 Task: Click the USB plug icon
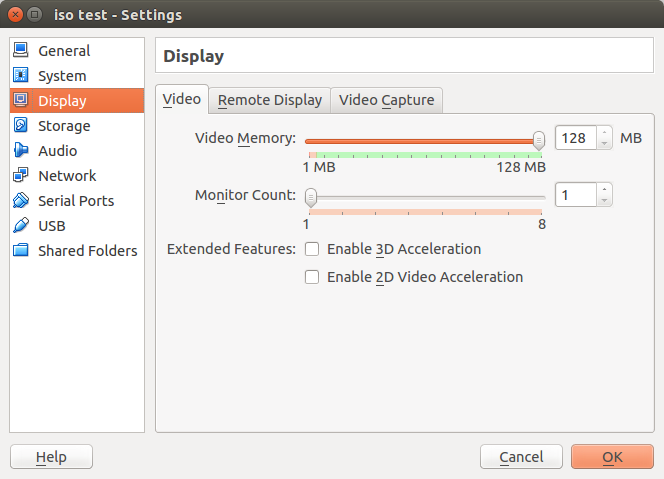click(x=21, y=225)
